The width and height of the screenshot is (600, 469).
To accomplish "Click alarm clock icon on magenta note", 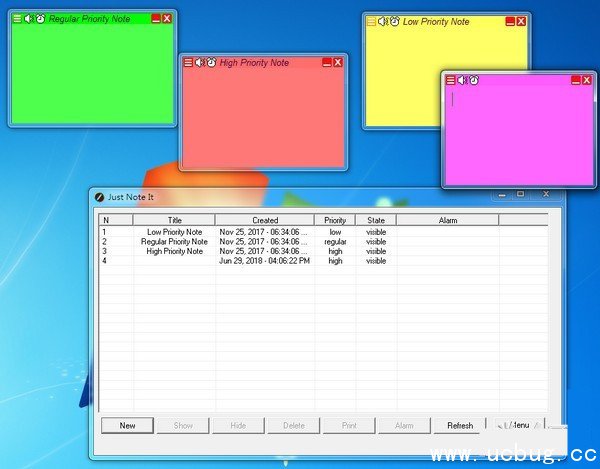I will pos(474,80).
